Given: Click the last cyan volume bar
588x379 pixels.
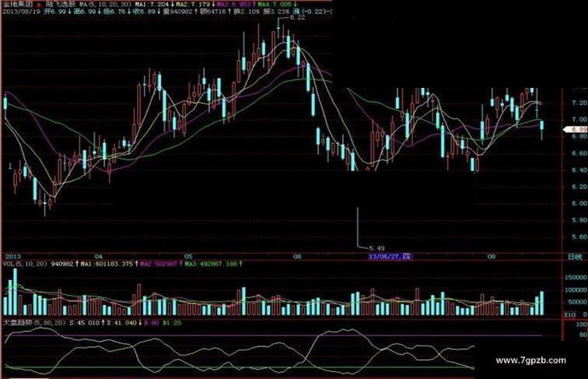Looking at the screenshot, I should [542, 304].
